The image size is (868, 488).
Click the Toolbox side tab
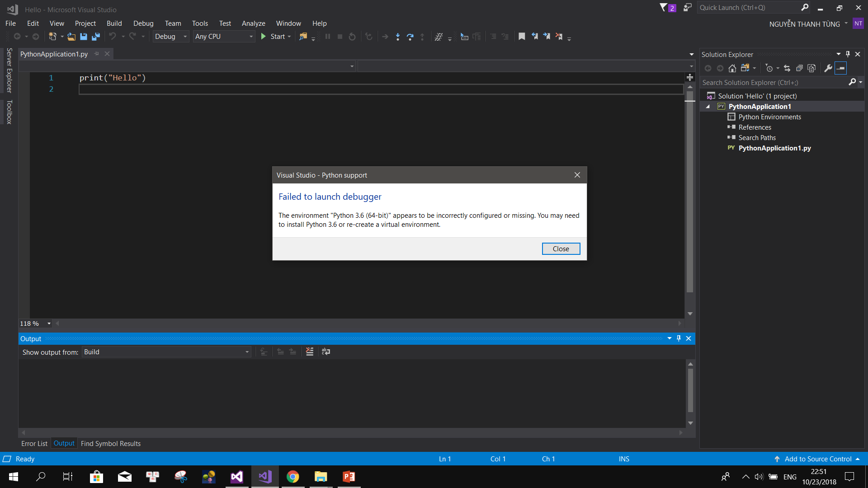click(x=9, y=112)
